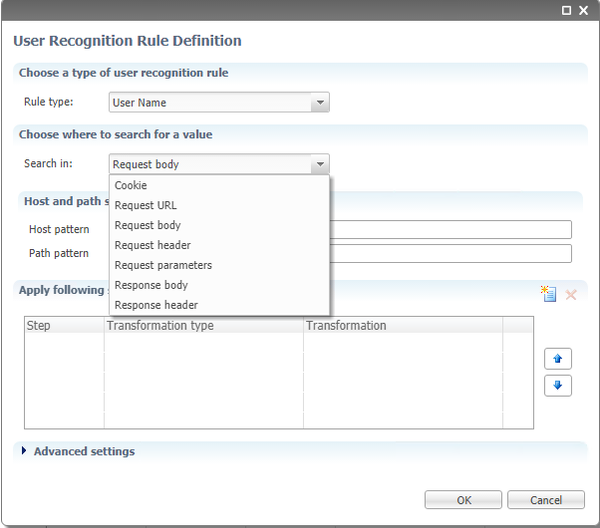The width and height of the screenshot is (600, 528).
Task: Click the Host pattern input field
Action: click(450, 229)
